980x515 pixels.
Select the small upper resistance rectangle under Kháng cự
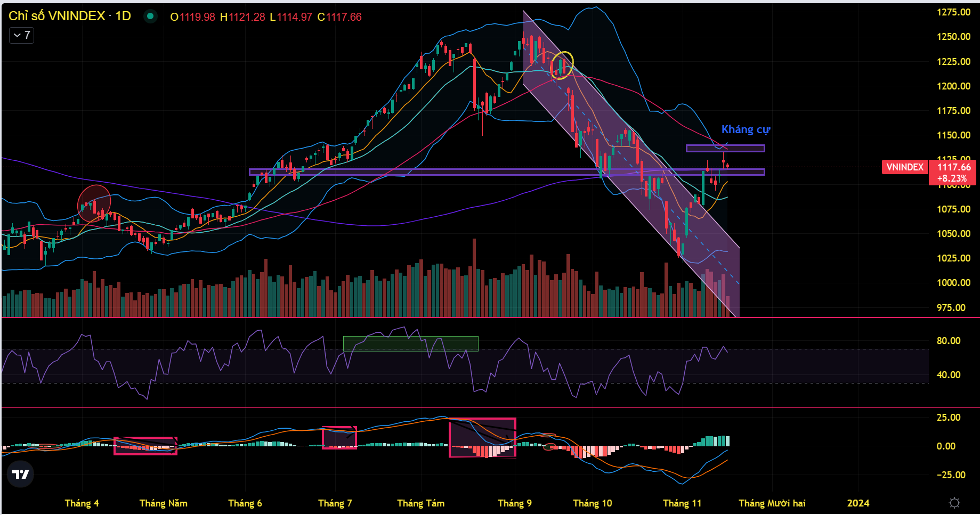pyautogui.click(x=725, y=148)
